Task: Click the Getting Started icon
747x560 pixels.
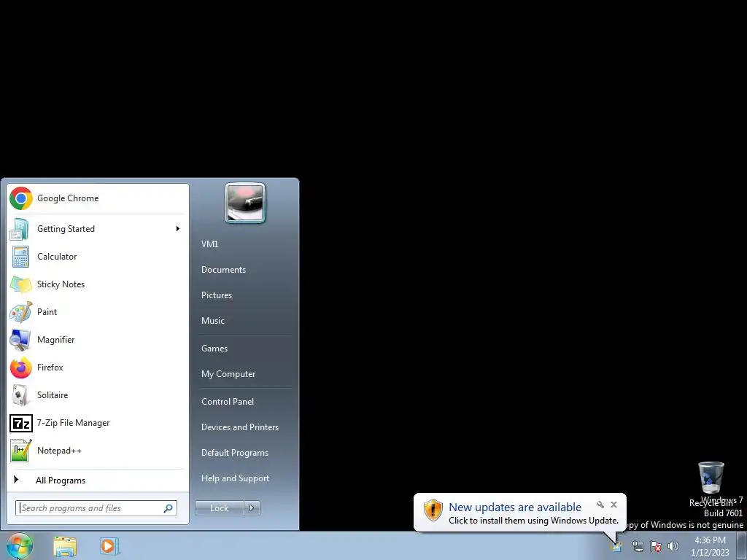Action: tap(20, 229)
